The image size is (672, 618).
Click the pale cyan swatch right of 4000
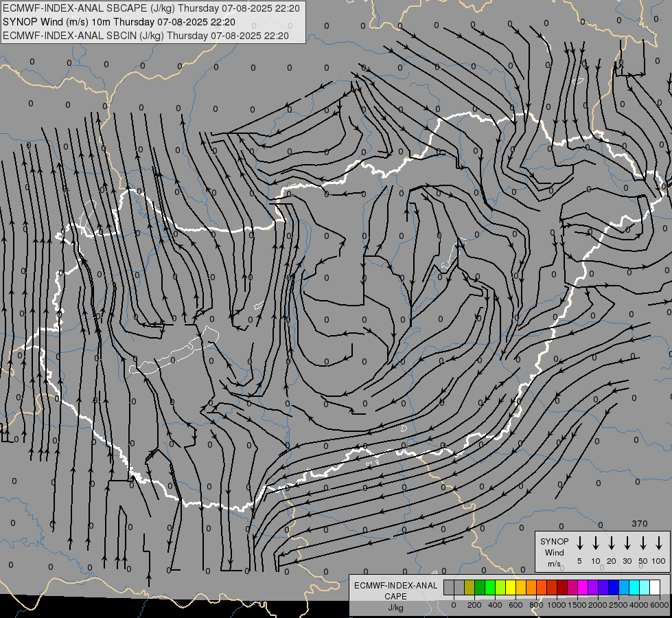click(644, 587)
